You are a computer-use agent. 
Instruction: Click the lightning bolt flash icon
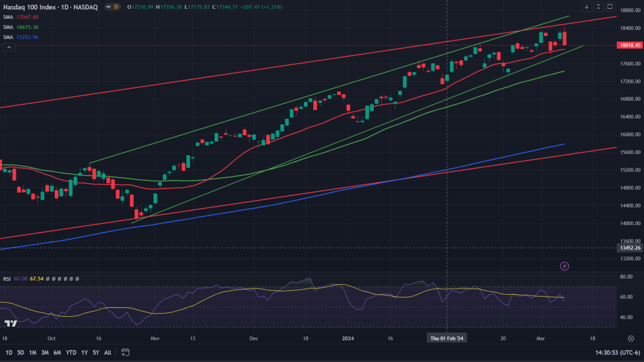pos(564,266)
